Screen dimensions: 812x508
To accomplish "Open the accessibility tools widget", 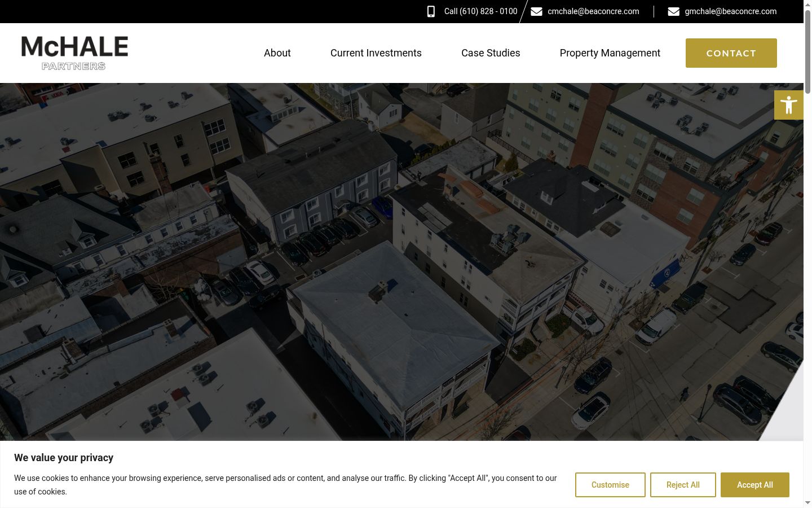I will (789, 105).
